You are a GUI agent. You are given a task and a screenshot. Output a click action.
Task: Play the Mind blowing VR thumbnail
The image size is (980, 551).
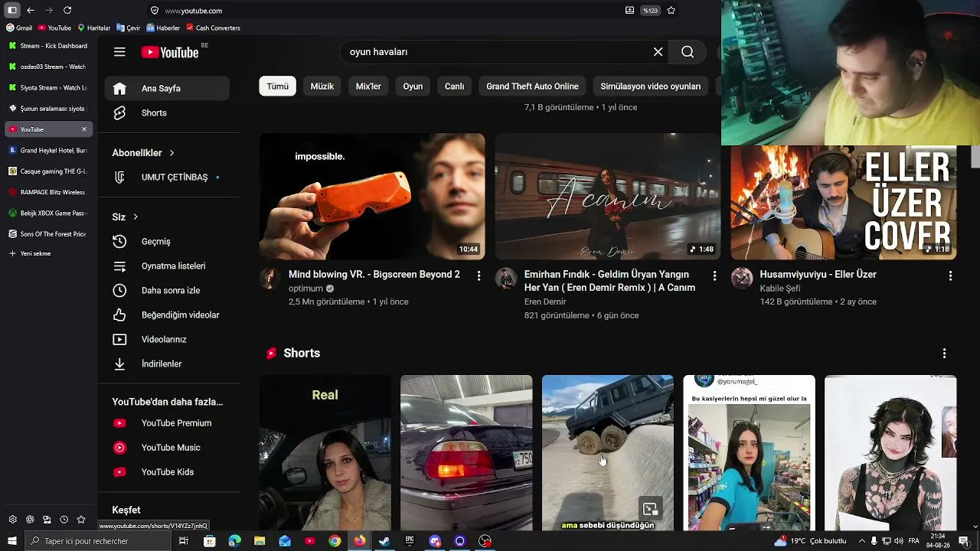point(372,197)
